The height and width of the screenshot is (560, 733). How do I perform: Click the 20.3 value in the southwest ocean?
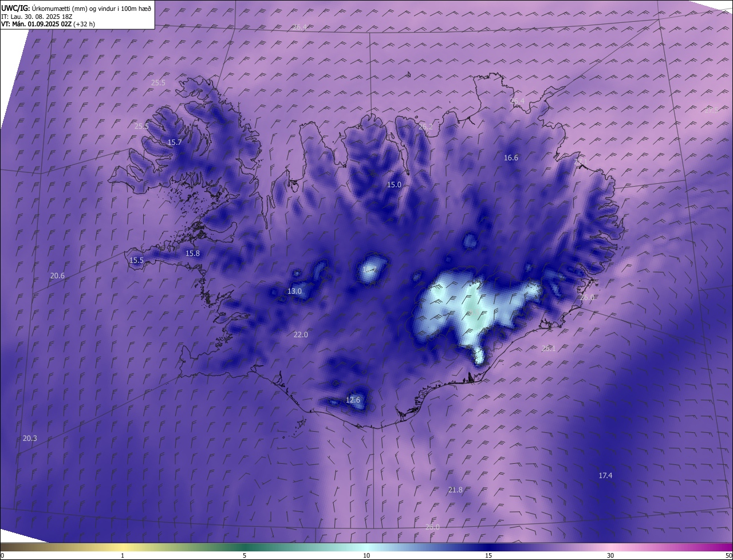[30, 438]
